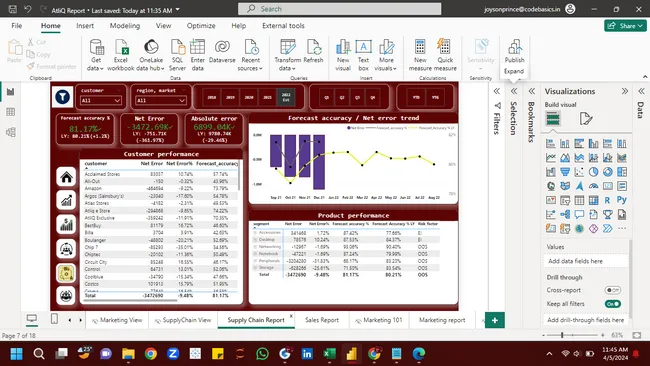Viewport: 650px width, 366px height.
Task: Toggle the Keep all filters switch
Action: (613, 304)
